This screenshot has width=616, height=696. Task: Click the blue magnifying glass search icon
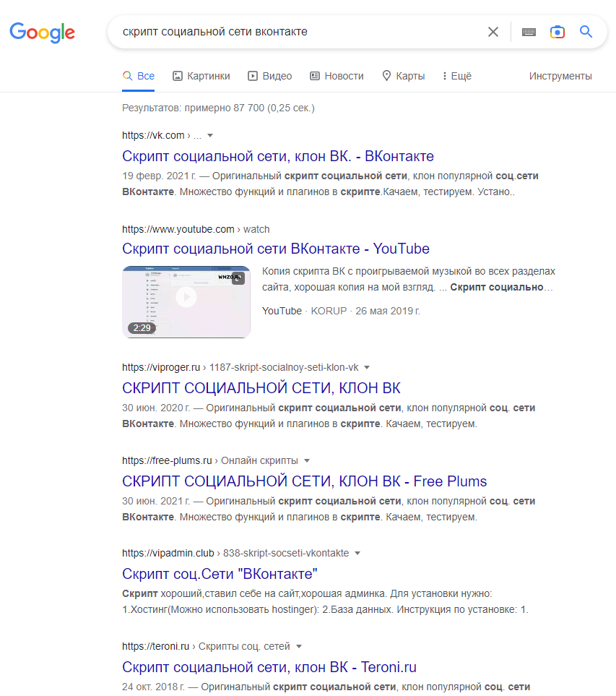pos(586,32)
